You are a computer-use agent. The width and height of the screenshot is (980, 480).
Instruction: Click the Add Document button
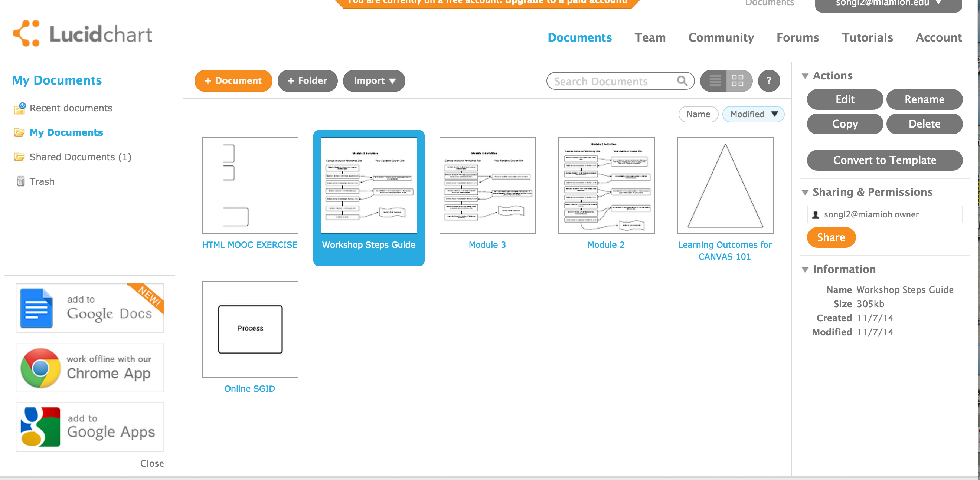pyautogui.click(x=232, y=80)
